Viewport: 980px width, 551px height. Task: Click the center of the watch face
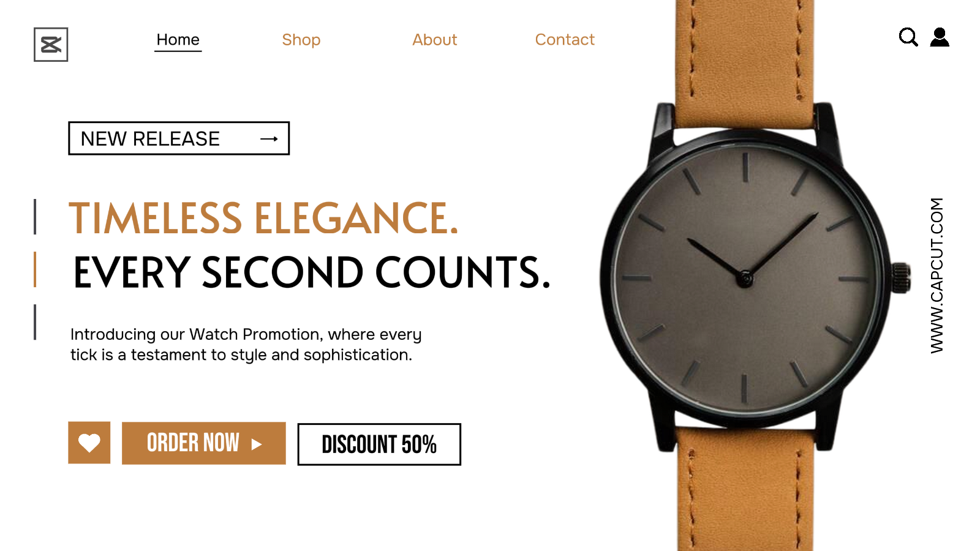point(745,279)
